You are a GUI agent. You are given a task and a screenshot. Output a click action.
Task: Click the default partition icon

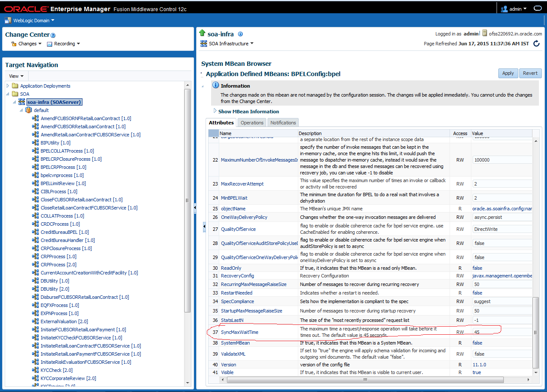point(29,110)
